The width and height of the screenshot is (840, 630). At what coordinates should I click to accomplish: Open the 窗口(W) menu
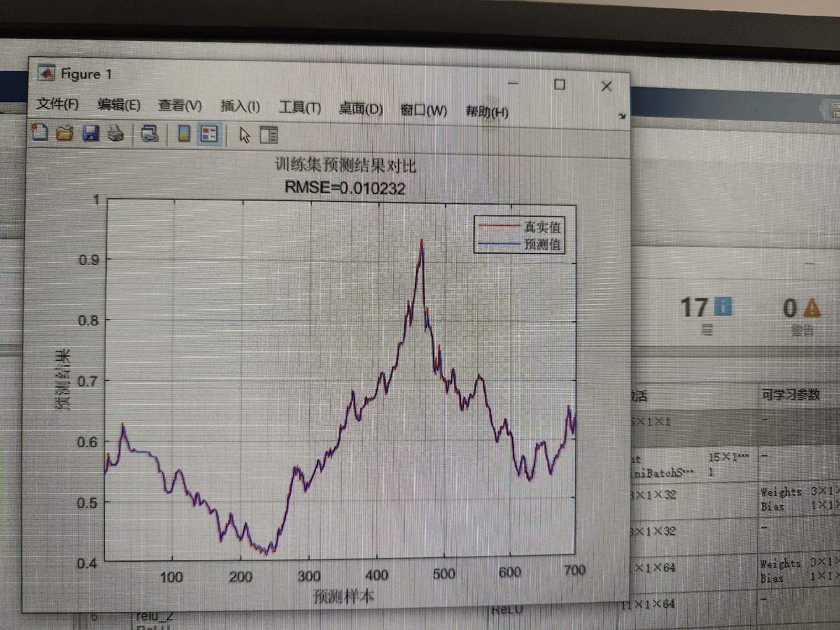(x=423, y=110)
